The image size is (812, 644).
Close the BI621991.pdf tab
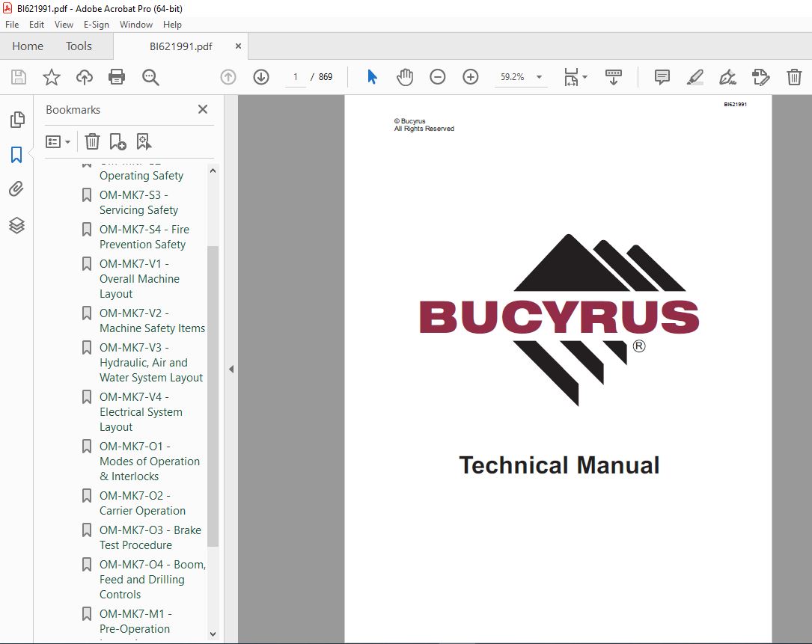click(238, 46)
